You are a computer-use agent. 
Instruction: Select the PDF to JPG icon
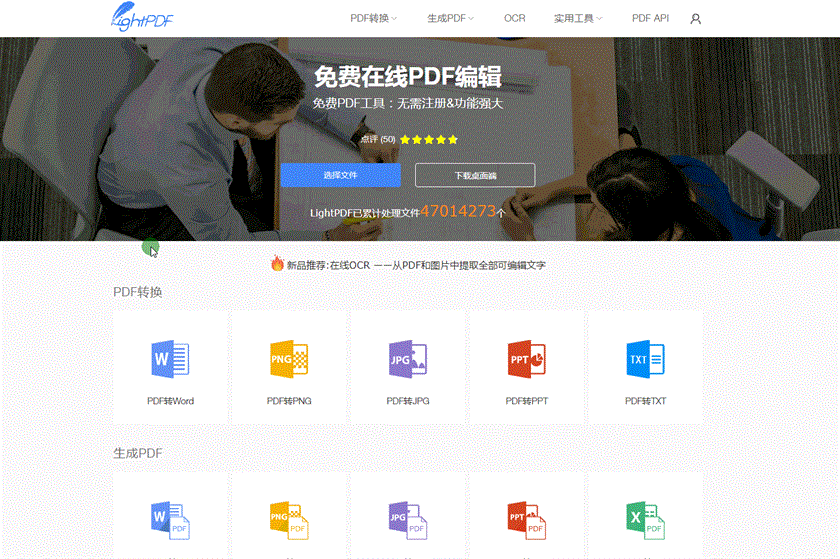[408, 359]
